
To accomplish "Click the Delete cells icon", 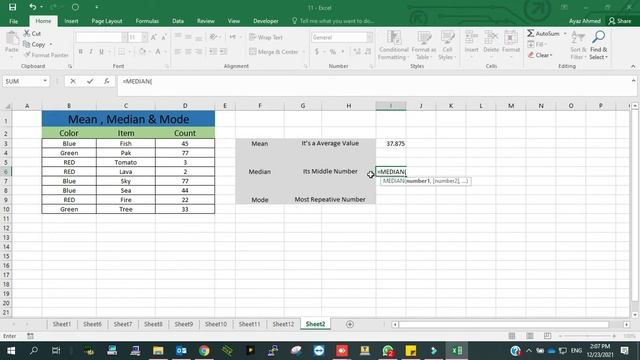I will 491,38.
